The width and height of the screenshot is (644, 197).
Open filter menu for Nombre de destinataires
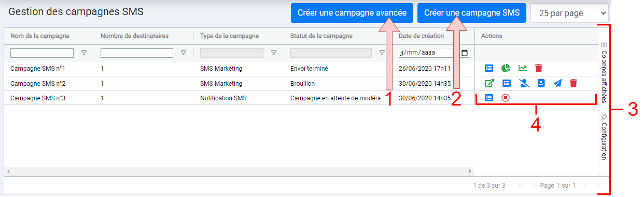point(184,53)
